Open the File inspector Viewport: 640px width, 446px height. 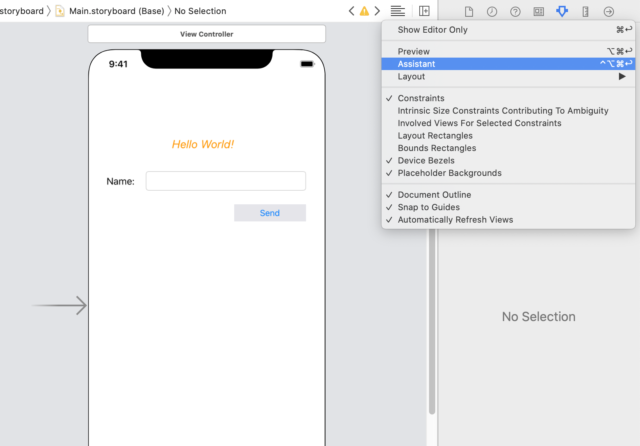469,11
